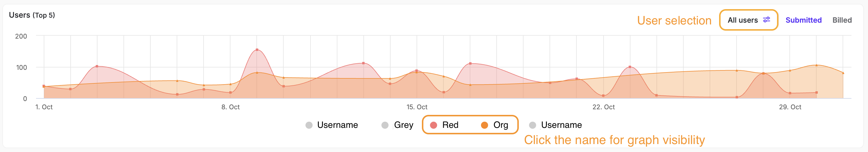Show the Grey series via its legend name

[403, 125]
